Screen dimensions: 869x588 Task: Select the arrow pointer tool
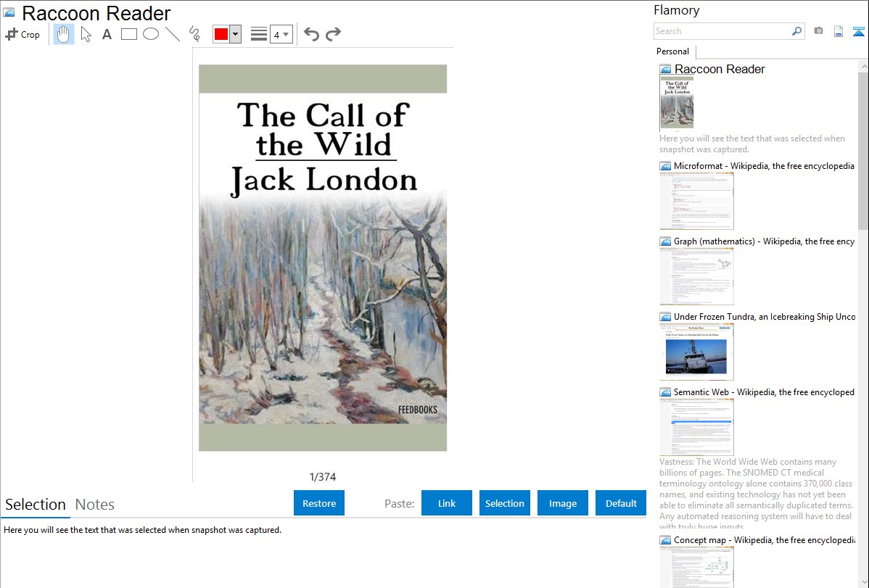[x=86, y=34]
